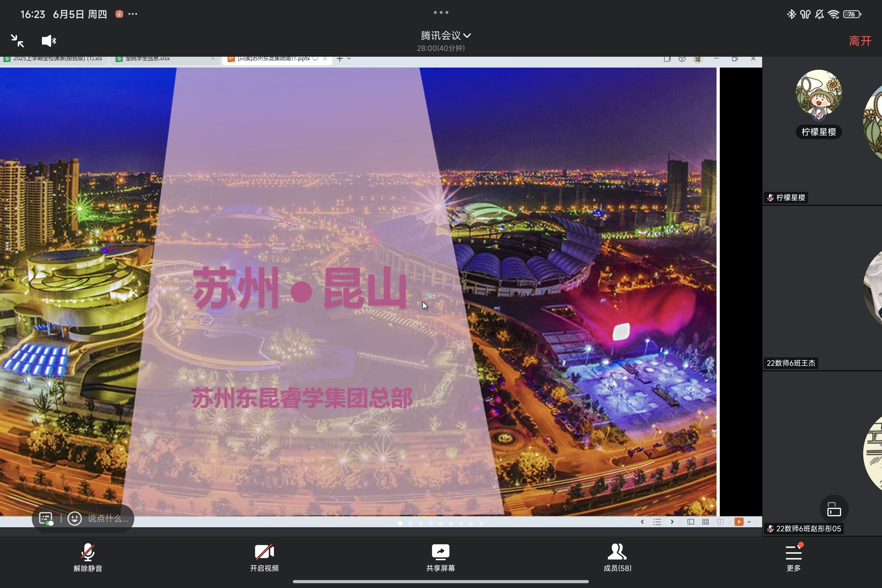The height and width of the screenshot is (588, 882).
Task: Click the minimize meeting window arrows icon
Action: point(17,41)
